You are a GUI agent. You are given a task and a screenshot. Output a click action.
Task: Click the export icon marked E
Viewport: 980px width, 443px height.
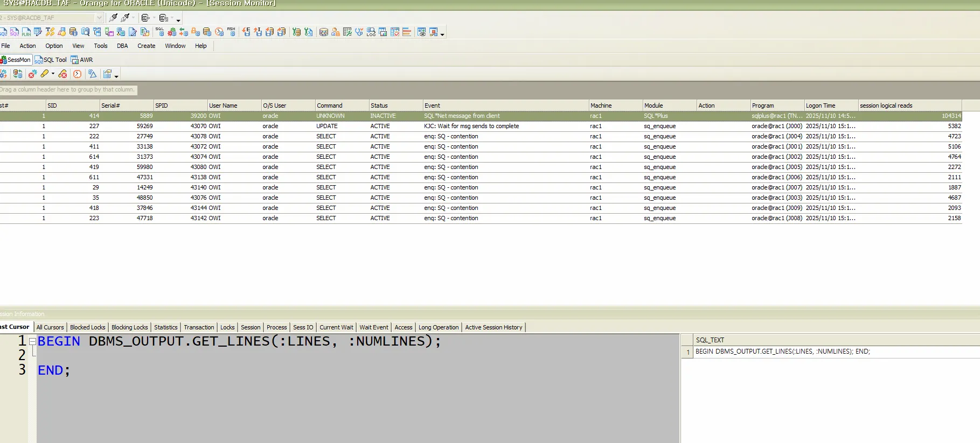click(x=246, y=32)
